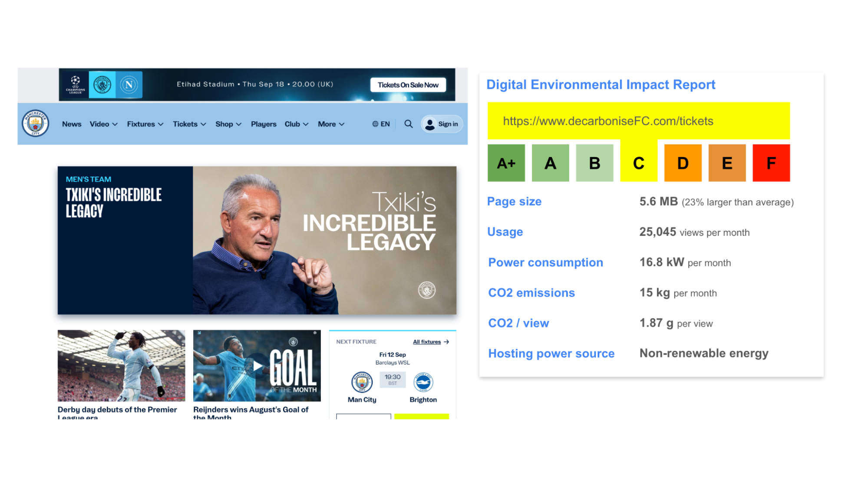Click the globe language icon next to EN

(x=375, y=124)
